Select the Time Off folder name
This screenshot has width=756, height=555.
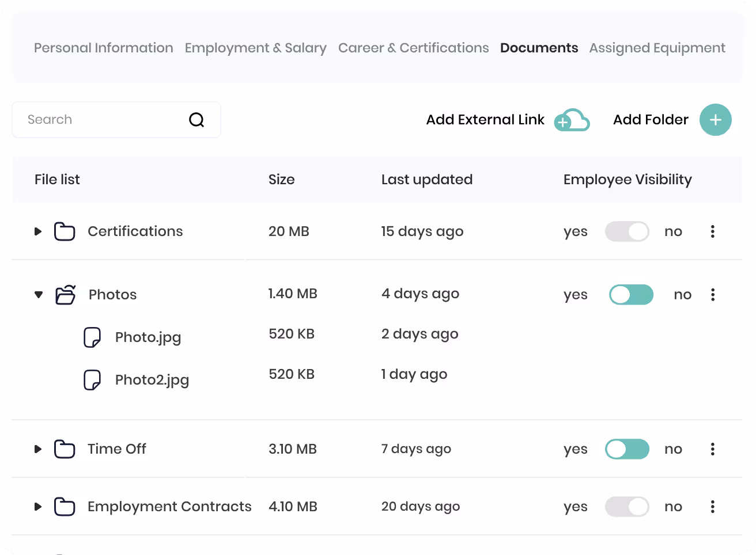(117, 449)
